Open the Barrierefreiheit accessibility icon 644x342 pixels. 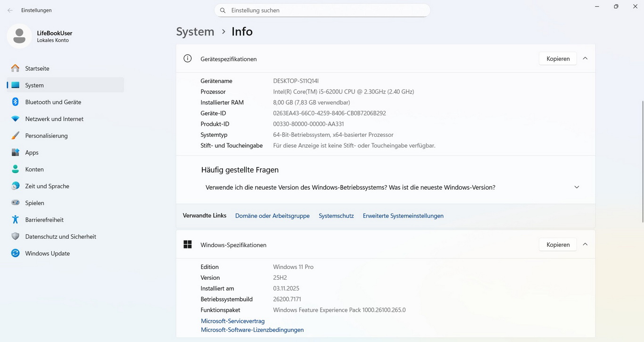(16, 220)
